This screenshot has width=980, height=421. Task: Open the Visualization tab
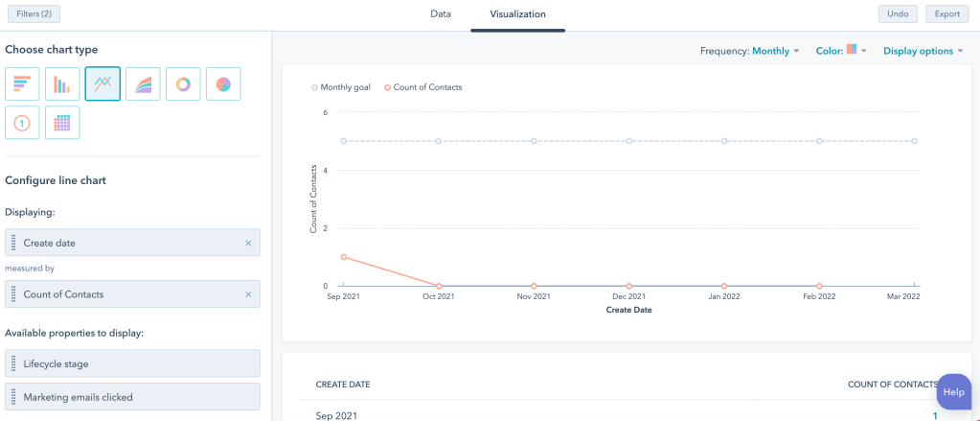(x=517, y=14)
